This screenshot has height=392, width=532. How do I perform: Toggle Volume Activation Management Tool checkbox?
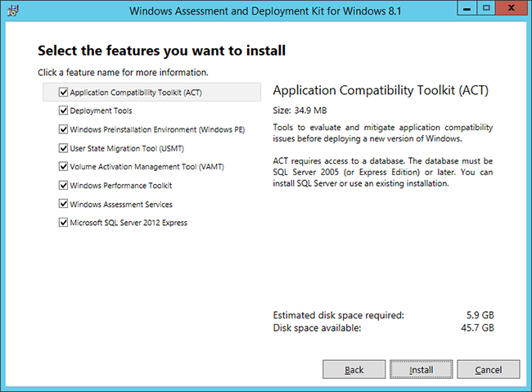(x=63, y=167)
